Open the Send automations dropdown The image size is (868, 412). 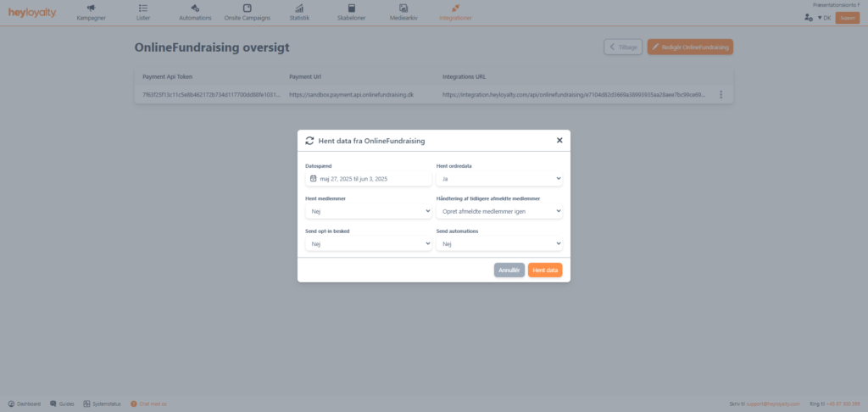click(x=498, y=243)
